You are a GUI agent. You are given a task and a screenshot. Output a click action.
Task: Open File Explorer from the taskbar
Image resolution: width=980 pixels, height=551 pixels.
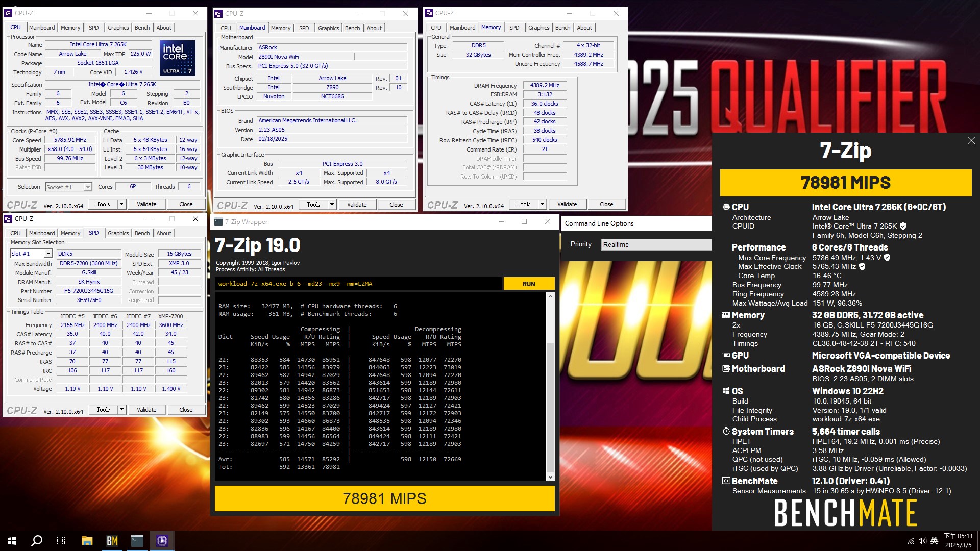point(87,541)
